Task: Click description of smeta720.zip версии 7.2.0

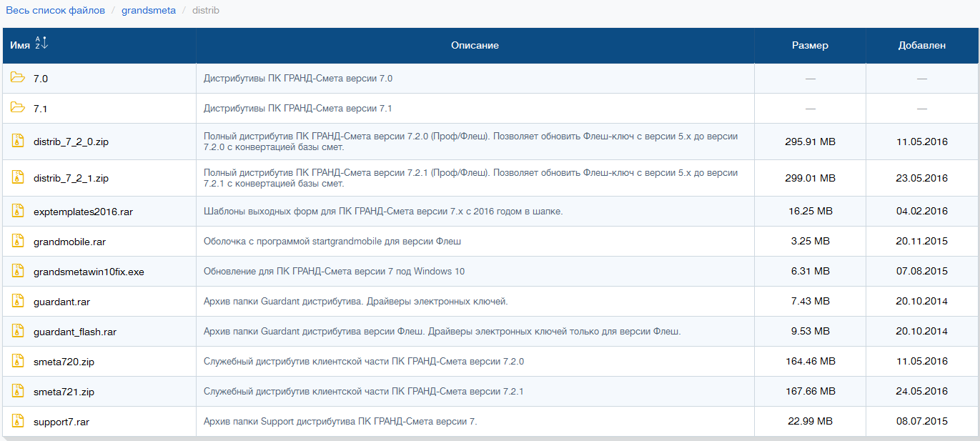Action: (364, 362)
